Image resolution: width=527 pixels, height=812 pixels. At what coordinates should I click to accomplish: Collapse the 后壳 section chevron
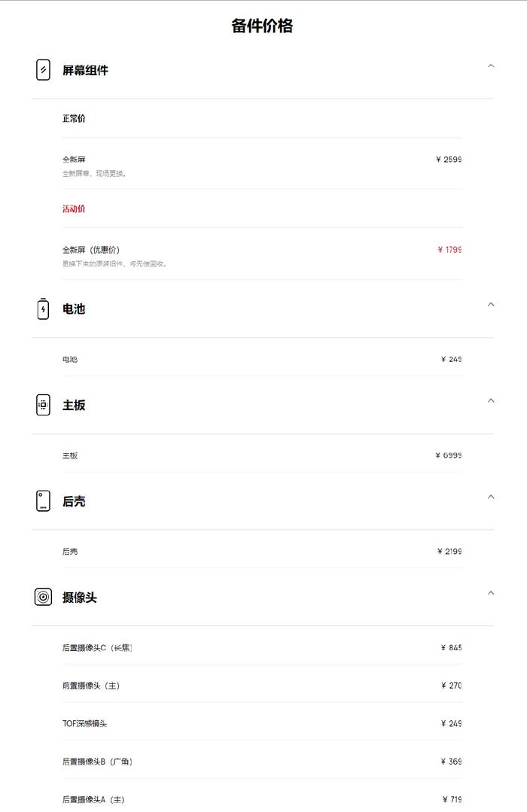click(491, 497)
